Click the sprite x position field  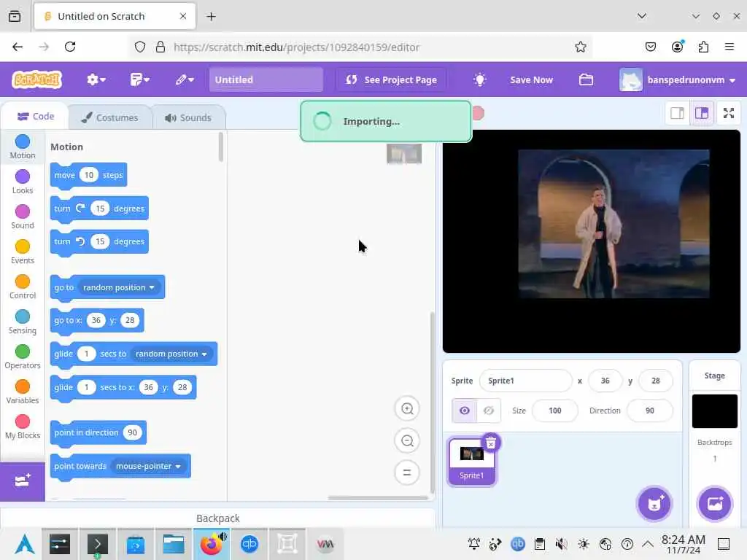click(x=605, y=381)
